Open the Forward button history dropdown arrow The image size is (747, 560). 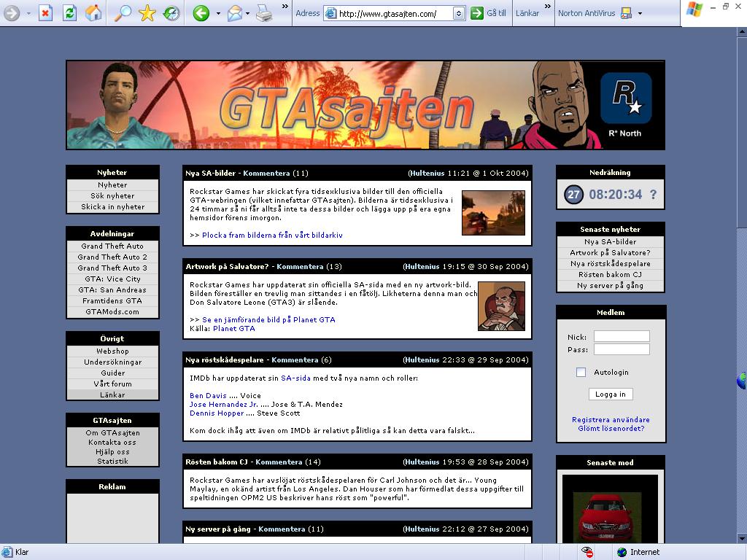click(x=28, y=13)
